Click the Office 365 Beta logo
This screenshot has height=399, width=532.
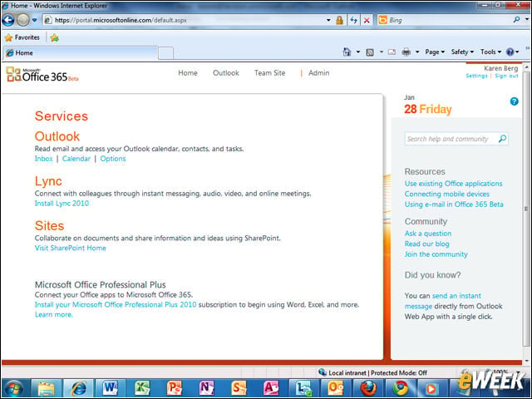point(42,74)
